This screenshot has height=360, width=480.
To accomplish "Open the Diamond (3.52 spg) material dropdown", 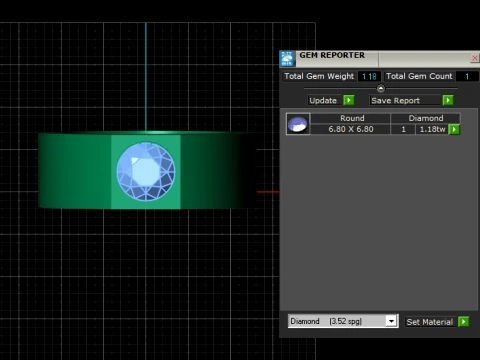I will pos(391,321).
